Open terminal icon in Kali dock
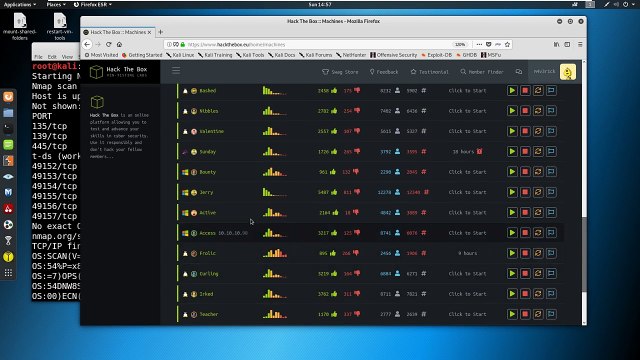 click(8, 129)
